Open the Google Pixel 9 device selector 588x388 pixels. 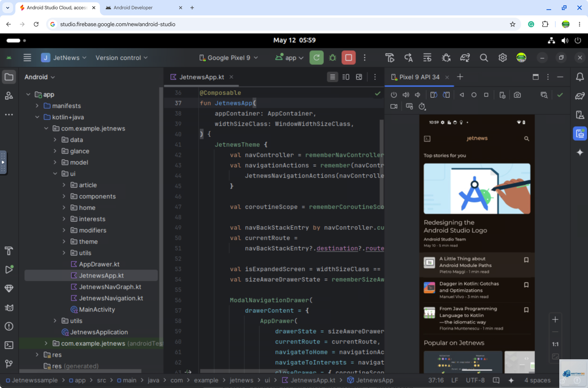(x=229, y=58)
